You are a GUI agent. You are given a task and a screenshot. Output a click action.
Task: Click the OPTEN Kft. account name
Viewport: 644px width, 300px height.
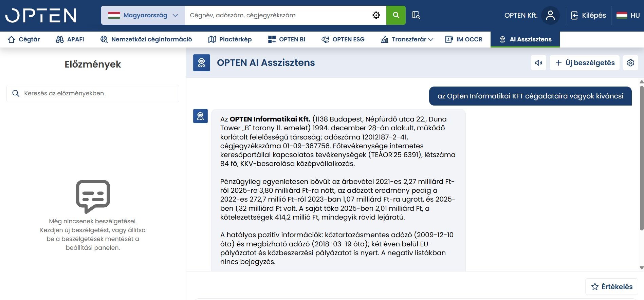(521, 15)
